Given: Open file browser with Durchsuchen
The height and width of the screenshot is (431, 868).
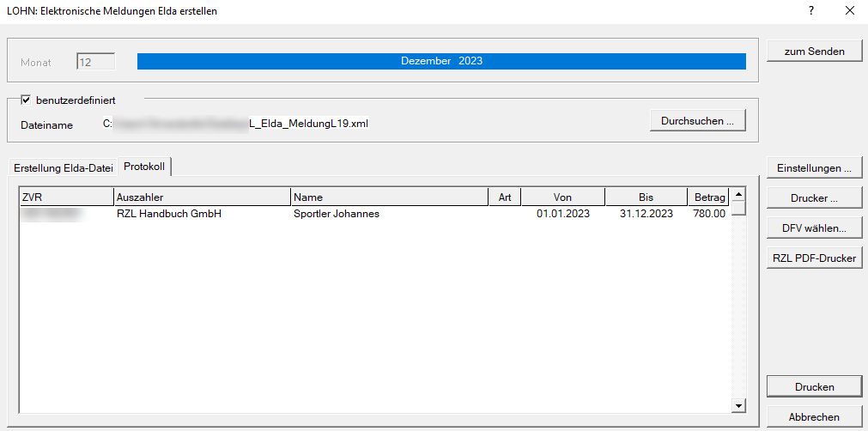Looking at the screenshot, I should [696, 121].
